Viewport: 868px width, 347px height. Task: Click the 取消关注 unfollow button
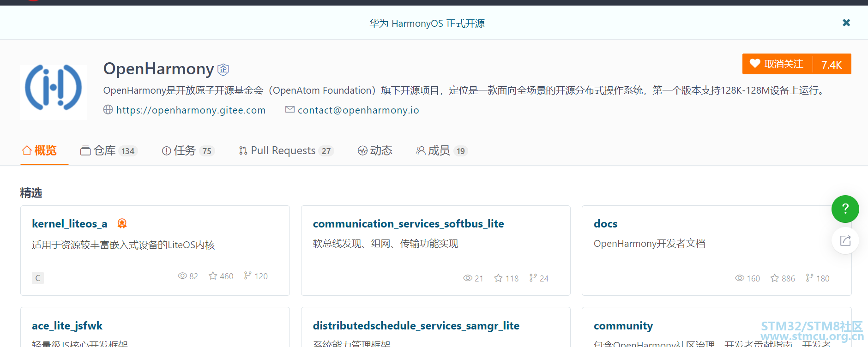pos(777,64)
